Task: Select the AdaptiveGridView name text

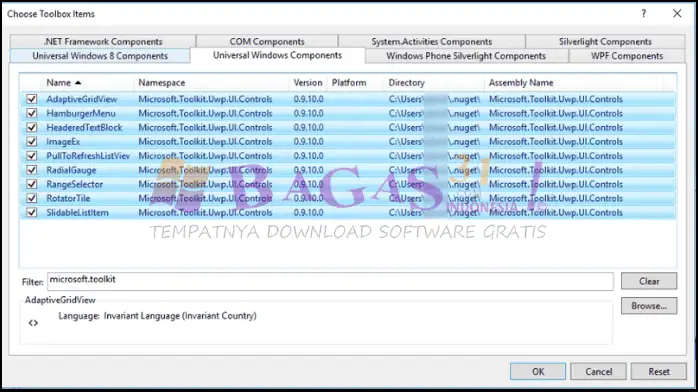Action: tap(81, 99)
